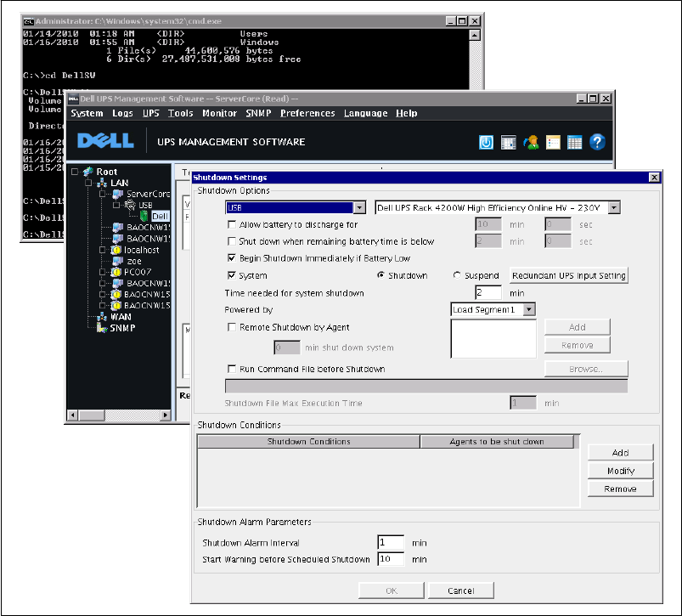Image resolution: width=682 pixels, height=616 pixels.
Task: Open the USB connection type dropdown
Action: pyautogui.click(x=359, y=207)
